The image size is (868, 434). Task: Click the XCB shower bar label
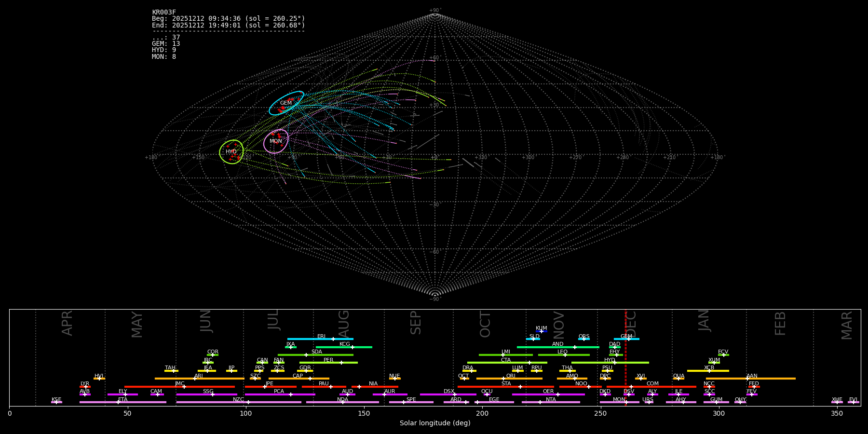coord(709,368)
